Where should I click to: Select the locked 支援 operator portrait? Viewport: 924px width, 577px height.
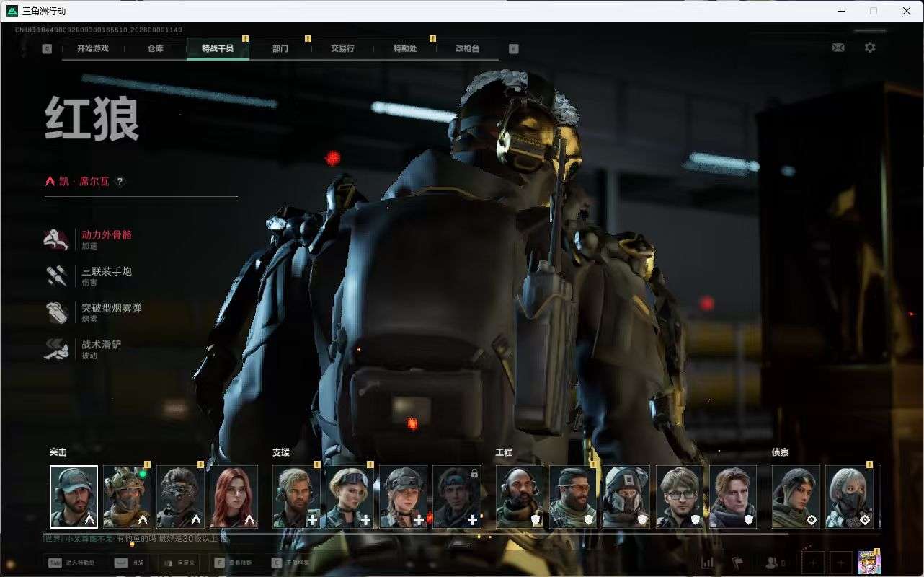tap(456, 496)
